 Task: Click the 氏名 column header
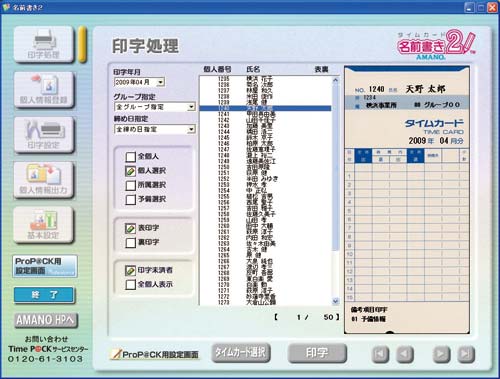coord(253,69)
